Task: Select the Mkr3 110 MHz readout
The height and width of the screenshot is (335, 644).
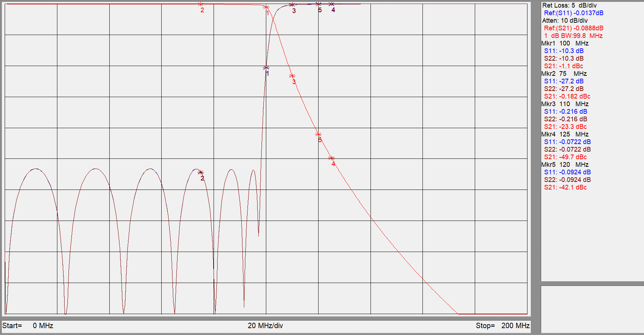Action: click(565, 104)
